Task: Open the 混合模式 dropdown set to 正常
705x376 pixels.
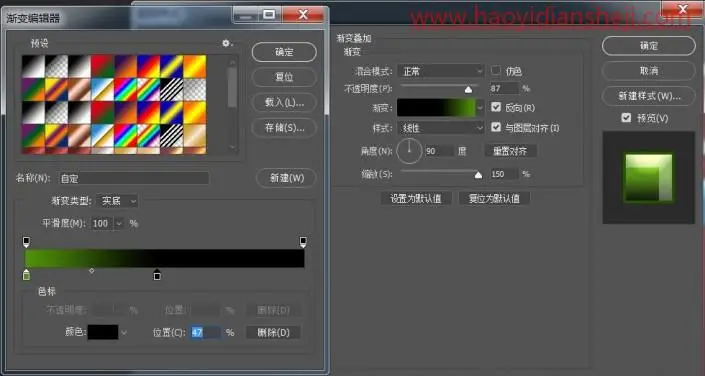Action: pos(441,71)
